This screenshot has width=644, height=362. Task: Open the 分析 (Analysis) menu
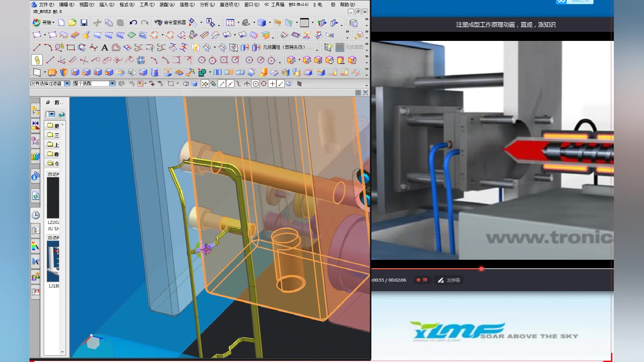(207, 4)
